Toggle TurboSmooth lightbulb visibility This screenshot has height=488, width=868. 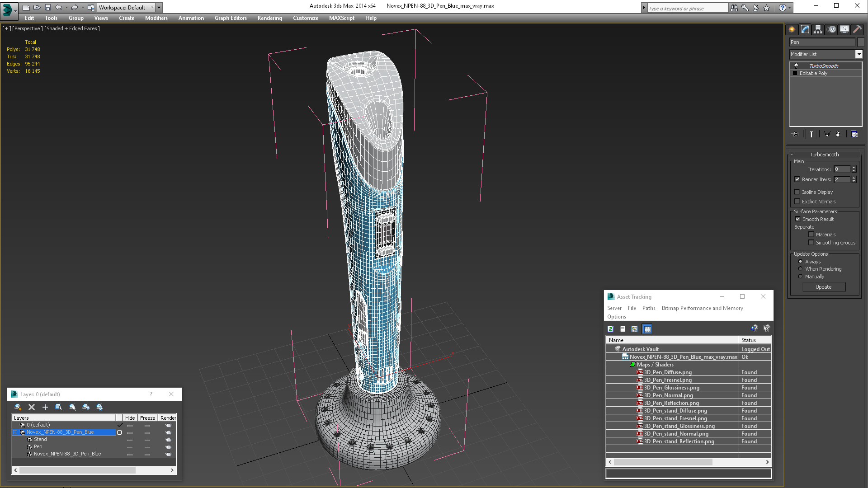(796, 66)
